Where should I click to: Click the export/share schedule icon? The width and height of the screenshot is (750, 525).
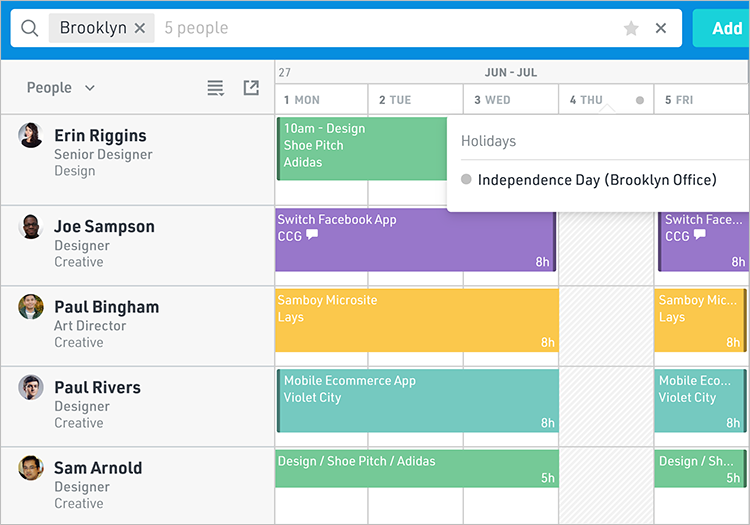(251, 88)
